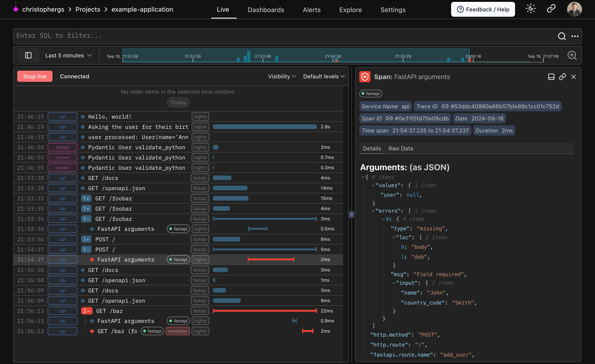Jump to Today in the log list

(178, 102)
